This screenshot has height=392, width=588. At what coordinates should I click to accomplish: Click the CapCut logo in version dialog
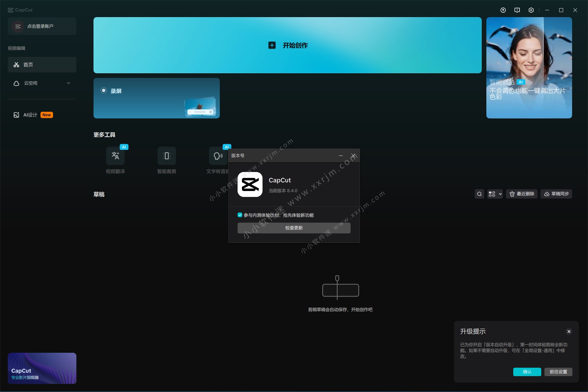click(250, 184)
